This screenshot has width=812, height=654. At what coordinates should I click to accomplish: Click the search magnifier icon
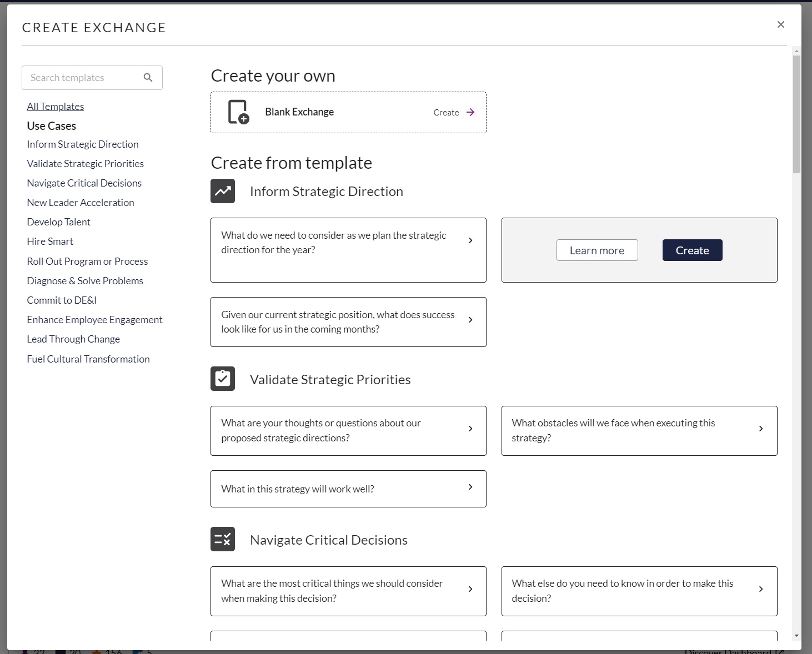point(148,78)
